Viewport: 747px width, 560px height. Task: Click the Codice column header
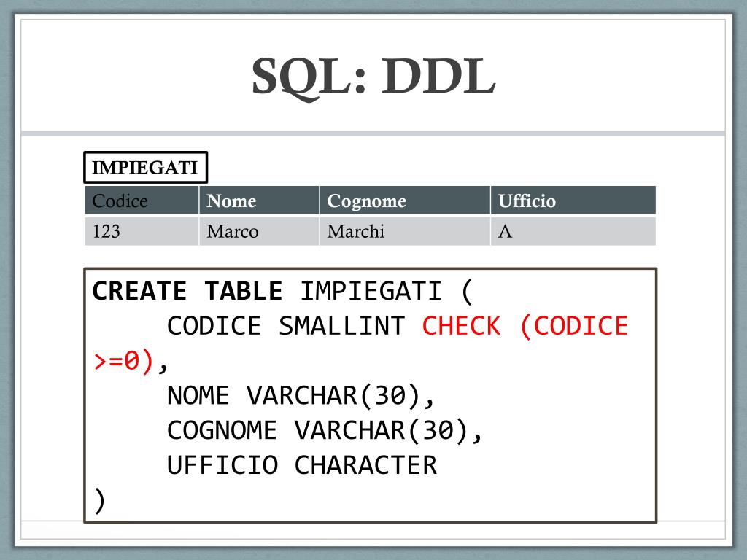[x=142, y=201]
